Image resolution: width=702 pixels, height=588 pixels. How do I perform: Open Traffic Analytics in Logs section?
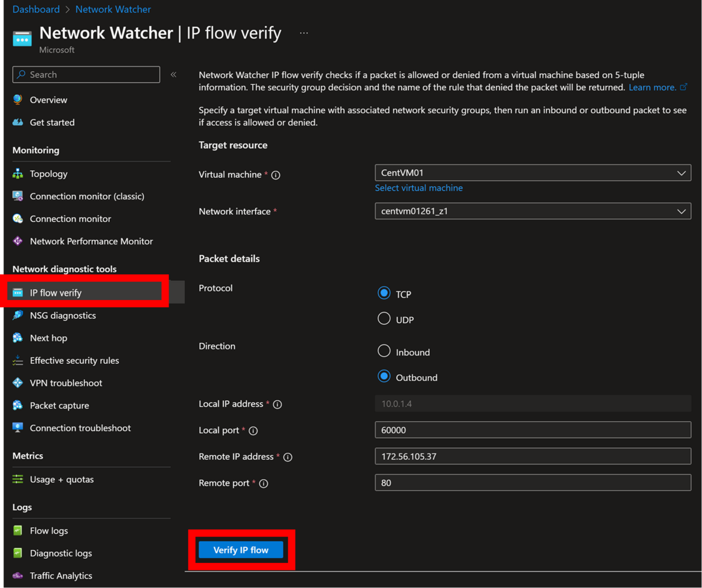tap(61, 576)
